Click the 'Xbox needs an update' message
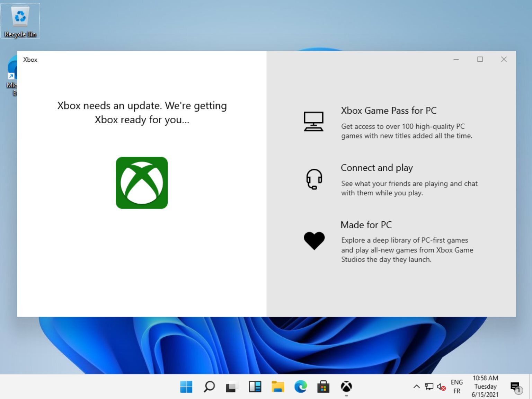 pos(142,113)
